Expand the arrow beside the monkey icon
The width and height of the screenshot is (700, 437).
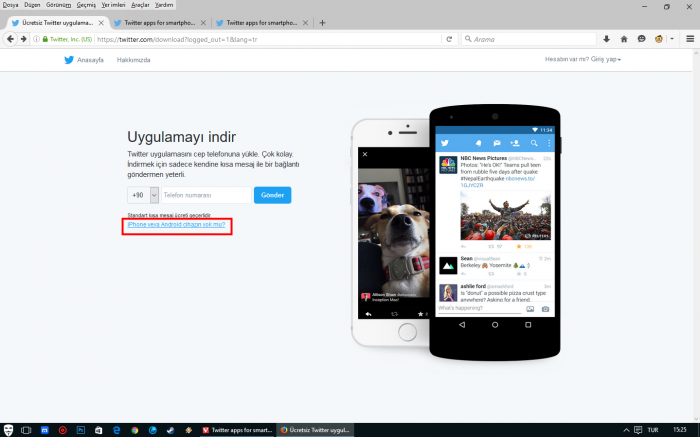tap(671, 39)
